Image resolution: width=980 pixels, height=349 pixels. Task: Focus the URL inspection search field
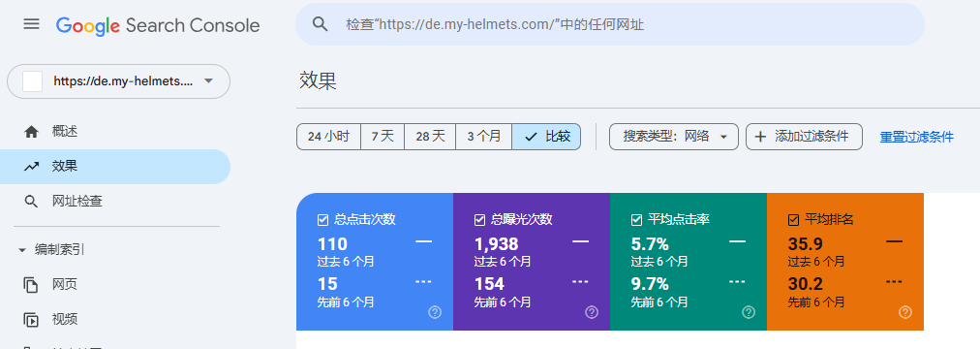click(x=610, y=24)
